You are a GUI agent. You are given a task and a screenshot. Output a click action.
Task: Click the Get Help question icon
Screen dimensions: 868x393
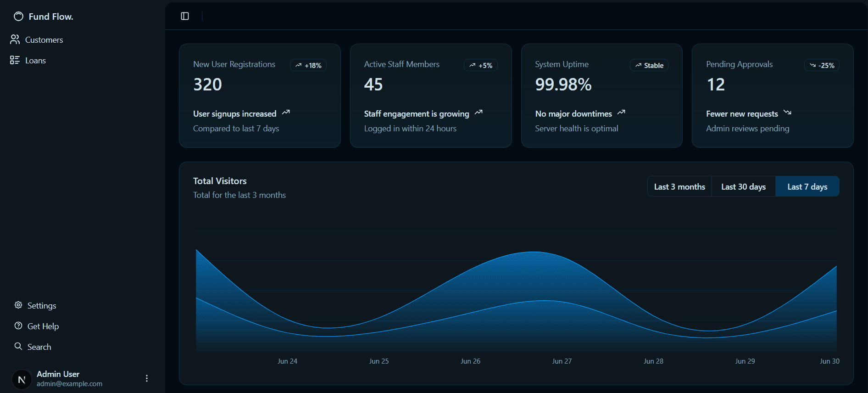(x=18, y=326)
